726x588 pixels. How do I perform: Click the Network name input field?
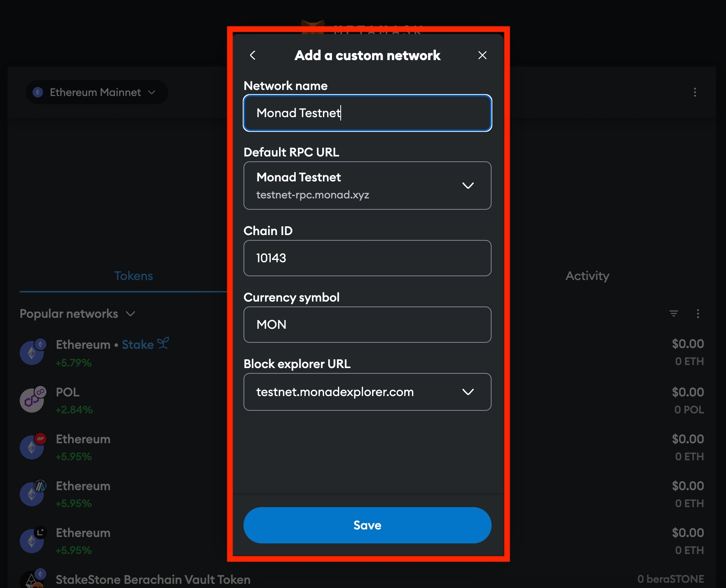point(367,113)
